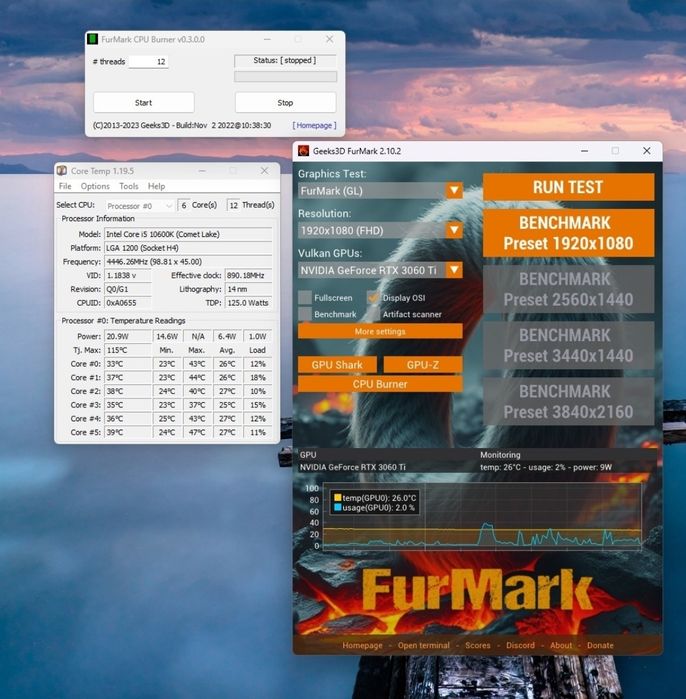Click the Core #1 load value 18%
Screen dimensions: 686x699
click(x=257, y=377)
